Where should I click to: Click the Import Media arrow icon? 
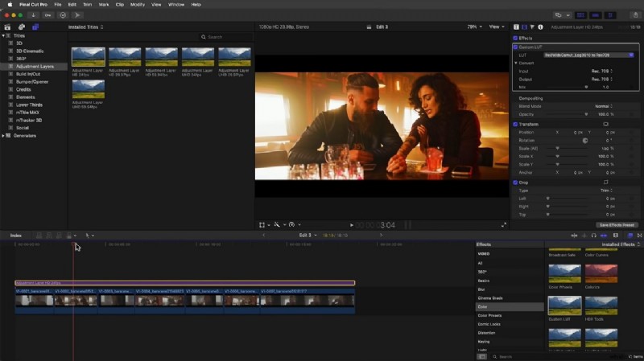(33, 15)
